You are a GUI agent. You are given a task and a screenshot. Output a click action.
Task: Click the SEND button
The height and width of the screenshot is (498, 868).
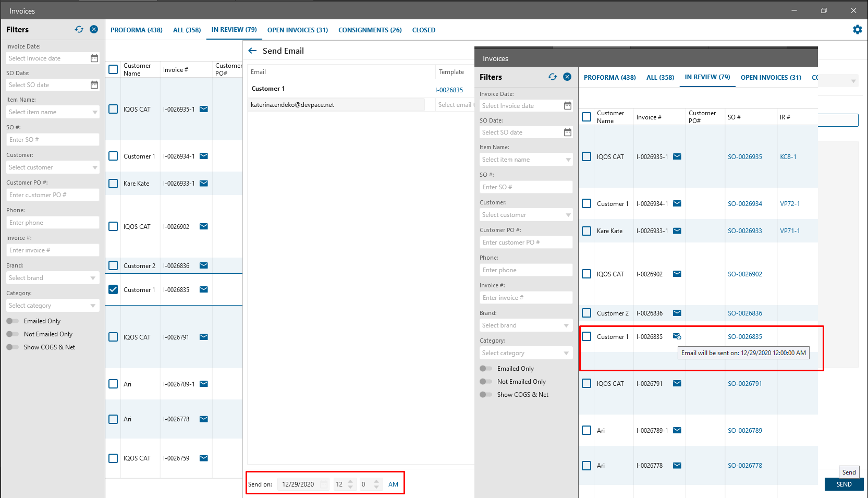(x=844, y=484)
